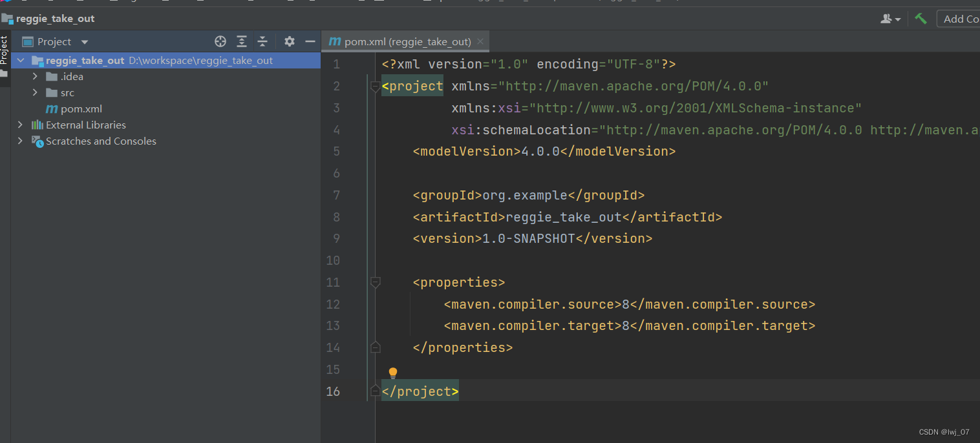Viewport: 980px width, 443px height.
Task: Click the folder tool window icon below Project tab
Action: coord(5,73)
